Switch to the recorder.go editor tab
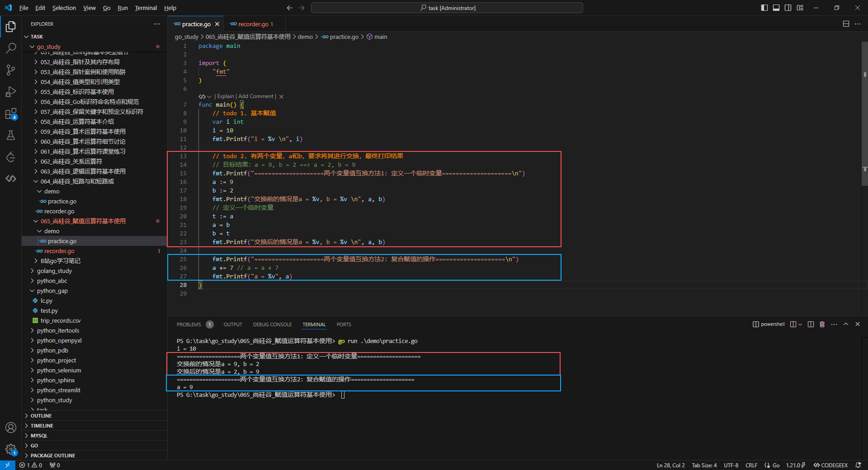Viewport: 868px width, 470px height. coord(254,24)
